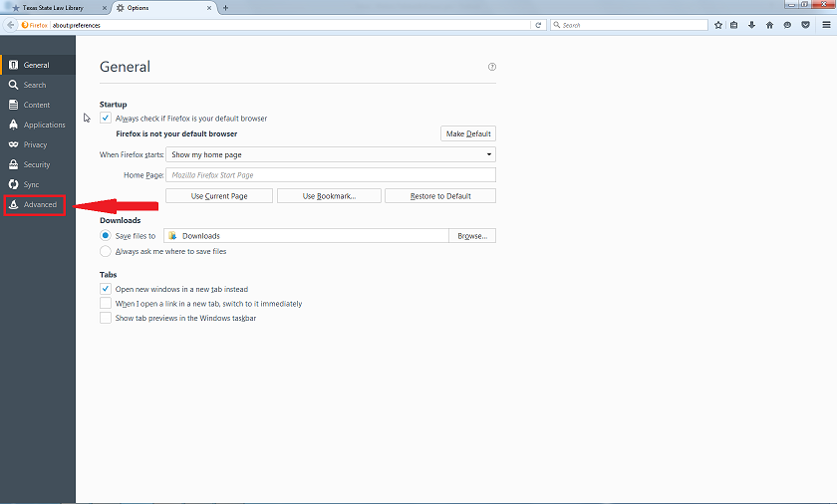Click the Browse... button for downloads
Viewport: 837px width, 504px height.
click(x=472, y=236)
